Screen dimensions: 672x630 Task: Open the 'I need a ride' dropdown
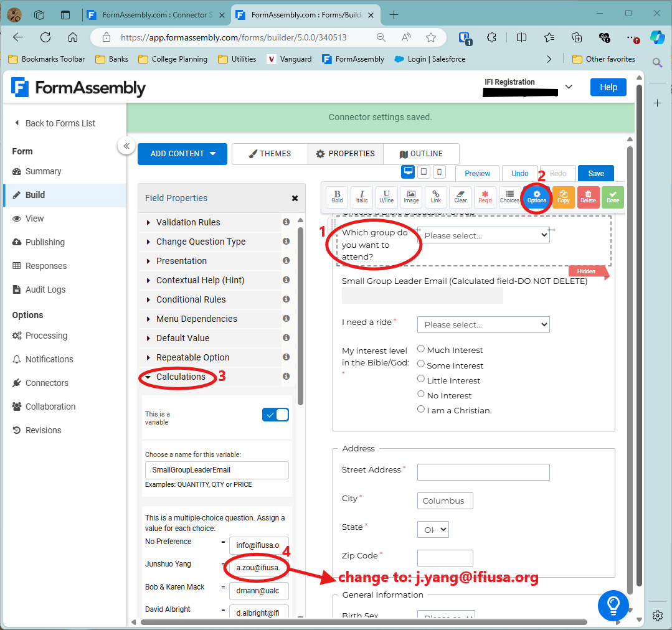tap(483, 324)
